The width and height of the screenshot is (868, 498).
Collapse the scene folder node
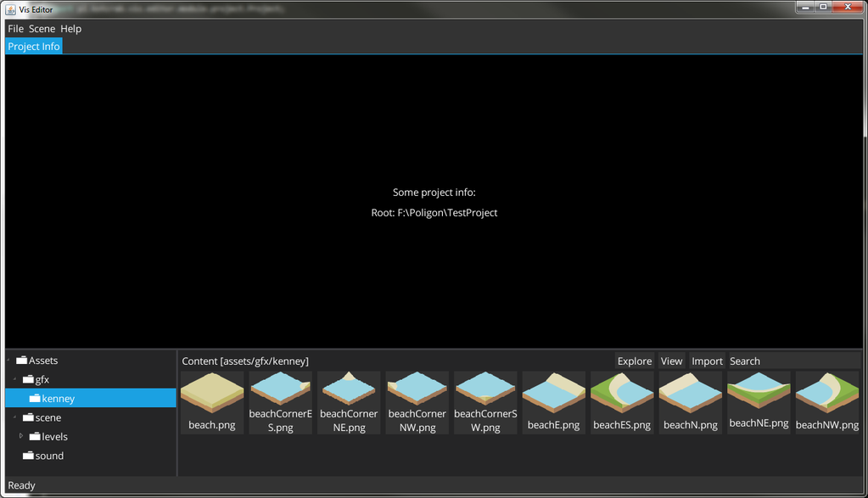click(x=14, y=417)
